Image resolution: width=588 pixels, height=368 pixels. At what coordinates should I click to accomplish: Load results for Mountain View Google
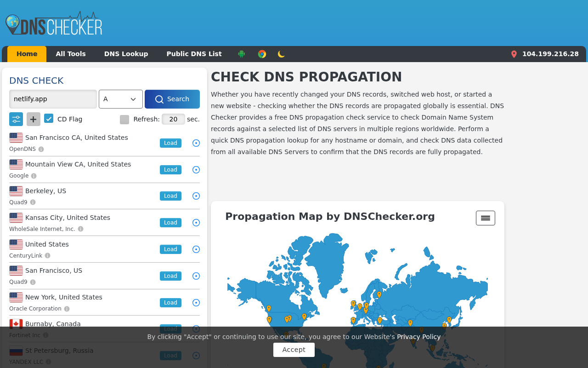(x=170, y=170)
